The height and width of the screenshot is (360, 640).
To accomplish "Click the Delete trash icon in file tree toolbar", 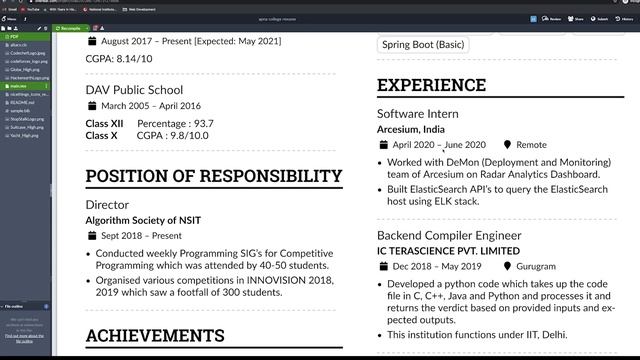I will pos(45,28).
